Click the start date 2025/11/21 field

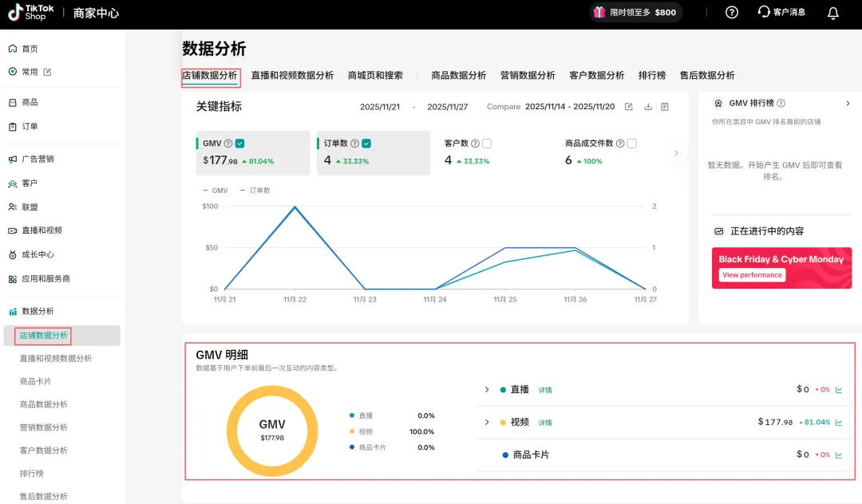[x=380, y=107]
